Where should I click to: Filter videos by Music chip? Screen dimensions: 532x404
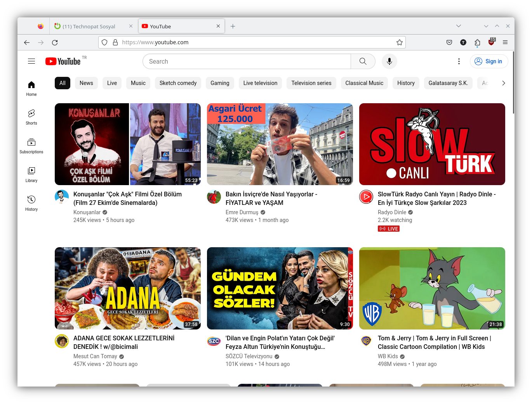[x=138, y=83]
